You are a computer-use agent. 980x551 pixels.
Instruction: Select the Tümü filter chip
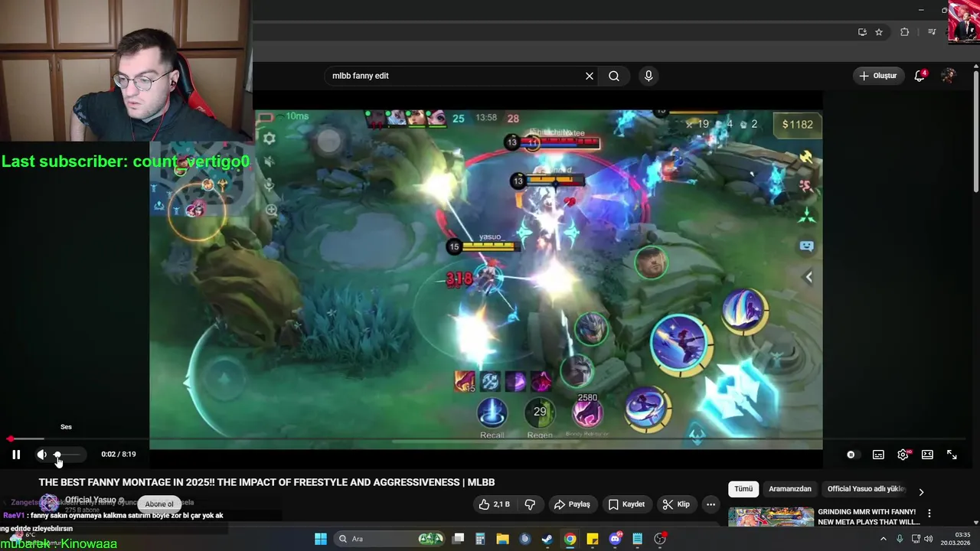coord(743,489)
